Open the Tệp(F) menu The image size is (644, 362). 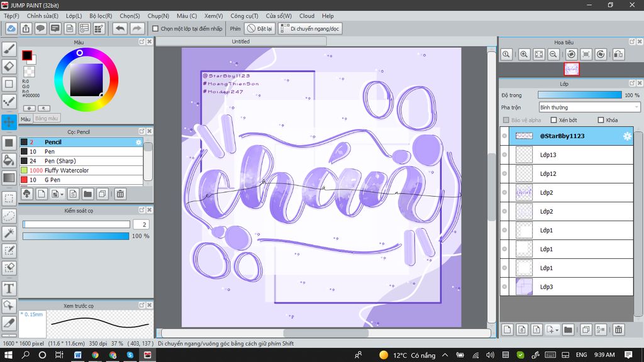coord(11,16)
